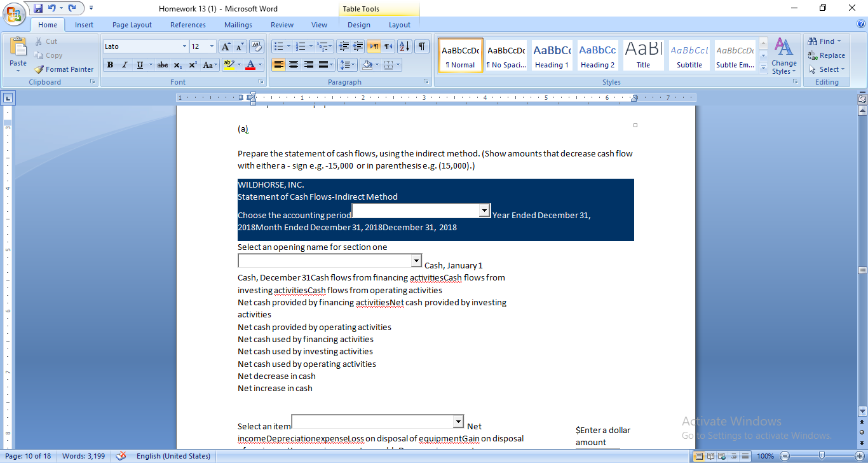Click the Sort icon in Paragraph group
The image size is (868, 463).
tap(404, 46)
